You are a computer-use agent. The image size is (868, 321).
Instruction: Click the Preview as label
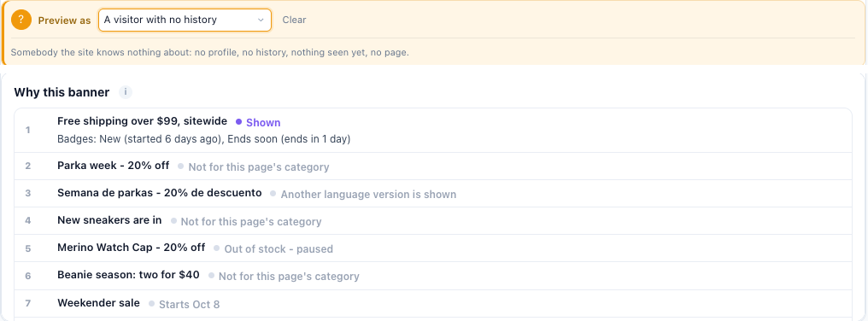(x=64, y=20)
